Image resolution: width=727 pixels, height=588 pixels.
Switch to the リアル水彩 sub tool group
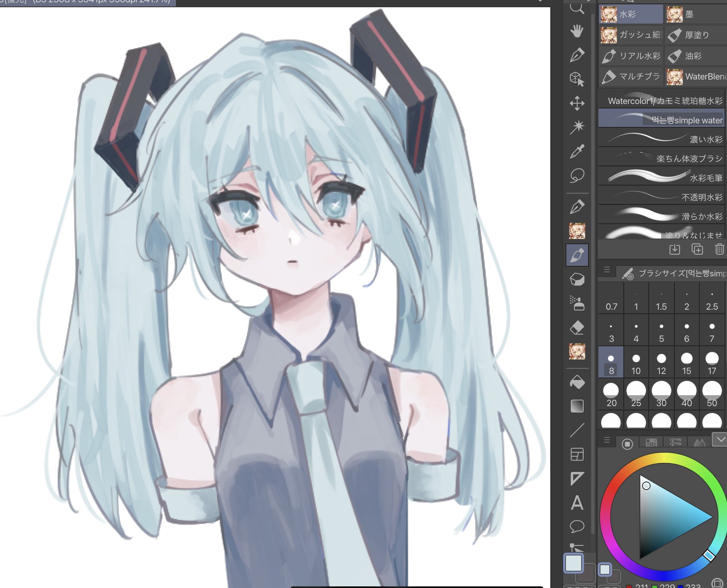point(631,56)
